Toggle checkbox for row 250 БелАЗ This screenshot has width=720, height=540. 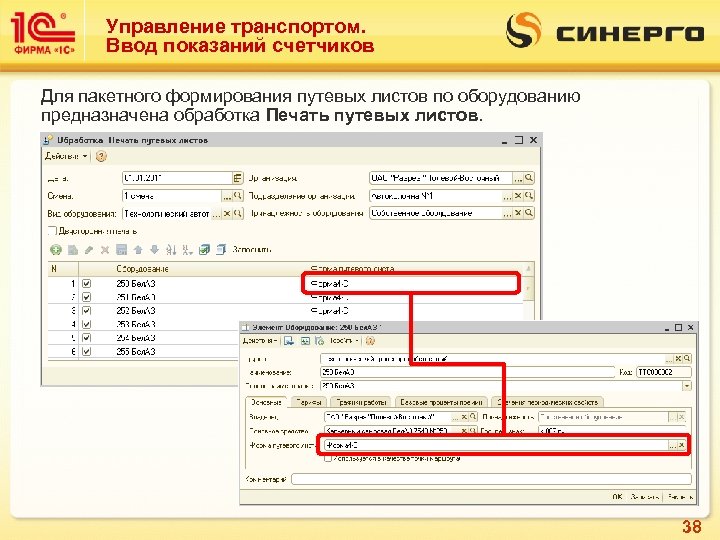click(x=86, y=284)
